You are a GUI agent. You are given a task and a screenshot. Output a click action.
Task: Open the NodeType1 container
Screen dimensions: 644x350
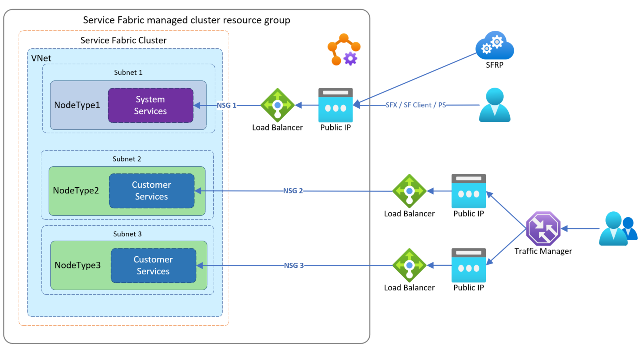pos(77,105)
